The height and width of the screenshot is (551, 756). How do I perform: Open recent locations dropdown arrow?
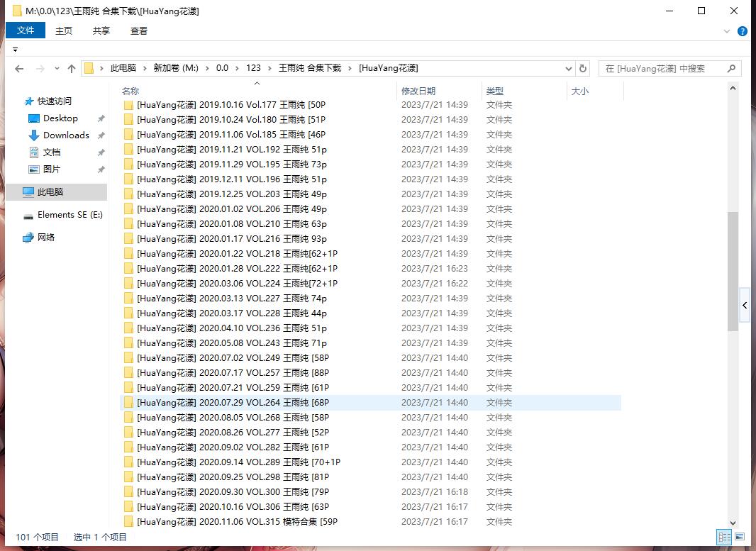click(57, 69)
